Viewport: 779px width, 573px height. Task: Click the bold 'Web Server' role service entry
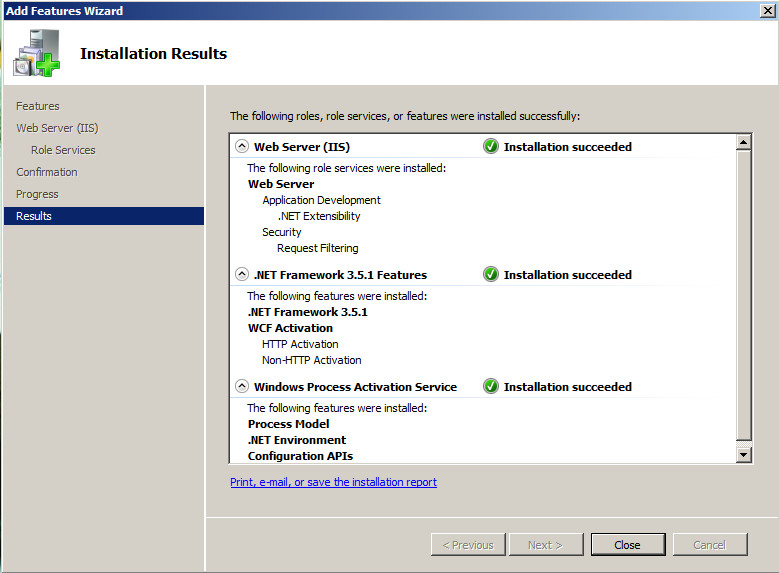point(281,184)
